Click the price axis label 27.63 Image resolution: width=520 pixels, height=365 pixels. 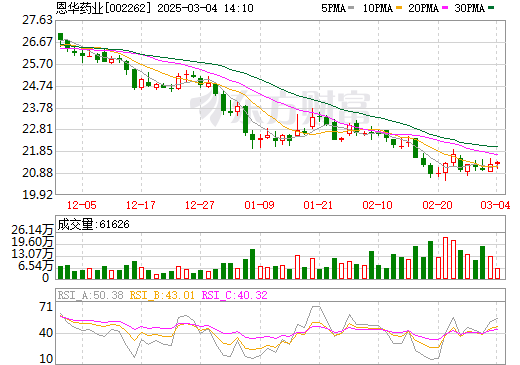pyautogui.click(x=37, y=20)
